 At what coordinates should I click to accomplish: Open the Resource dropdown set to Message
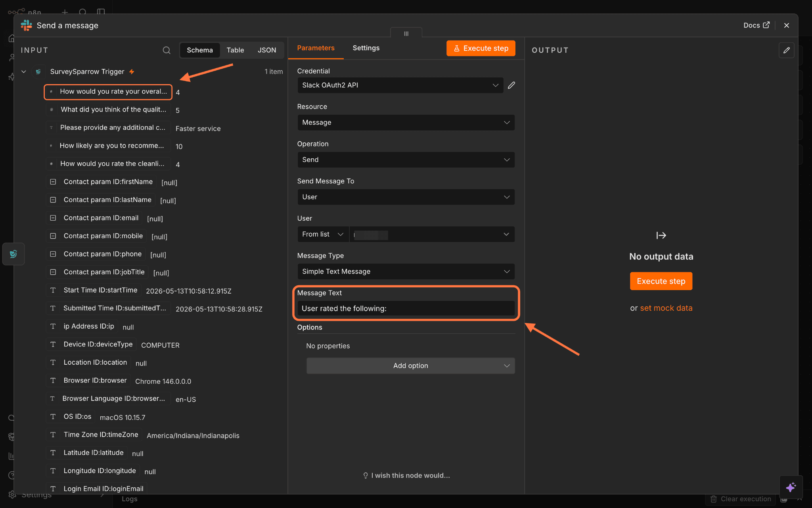coord(406,123)
